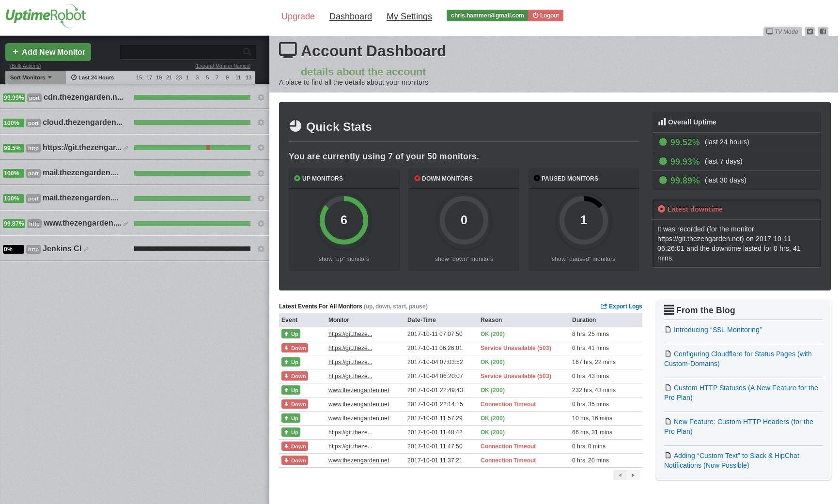840x504 pixels.
Task: Click the previous page arrow under events table
Action: click(x=620, y=475)
